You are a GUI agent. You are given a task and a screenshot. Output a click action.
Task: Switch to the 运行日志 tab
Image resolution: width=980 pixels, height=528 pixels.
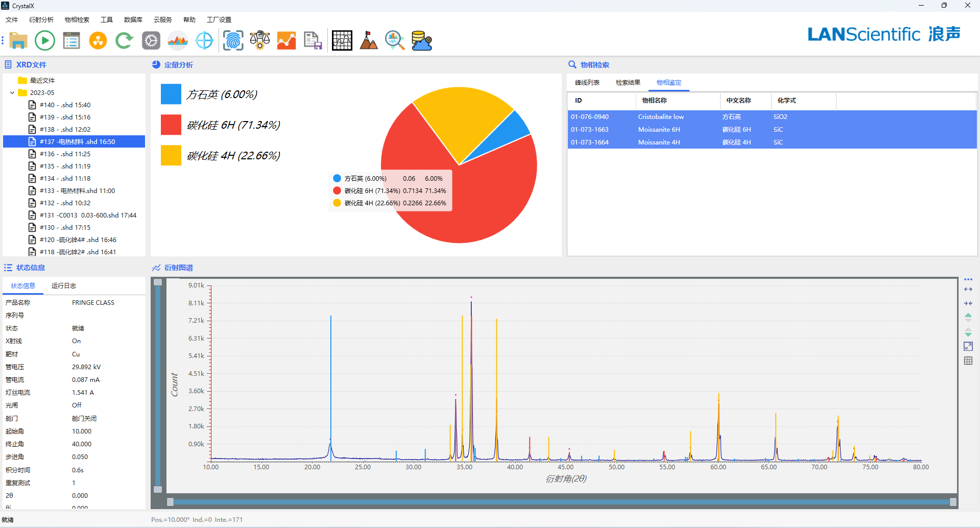pos(64,286)
